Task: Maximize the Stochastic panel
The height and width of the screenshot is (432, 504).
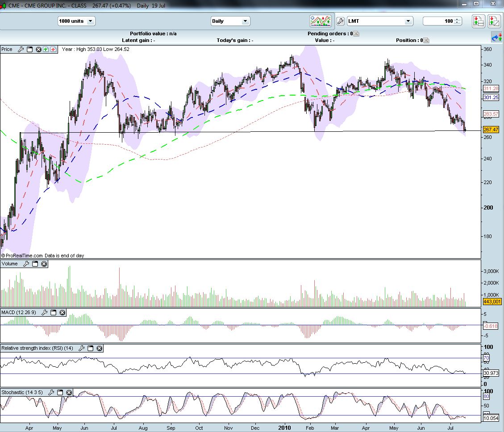Action: tap(60, 392)
